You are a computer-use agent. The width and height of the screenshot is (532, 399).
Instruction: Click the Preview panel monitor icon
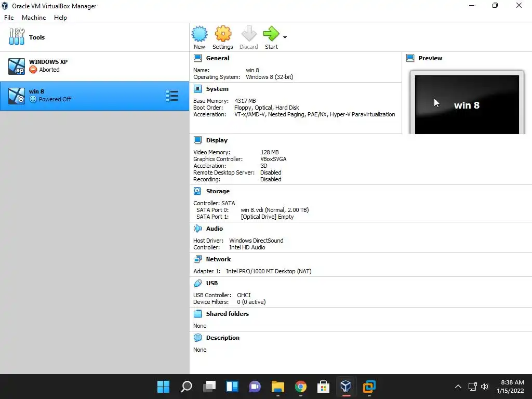click(410, 58)
